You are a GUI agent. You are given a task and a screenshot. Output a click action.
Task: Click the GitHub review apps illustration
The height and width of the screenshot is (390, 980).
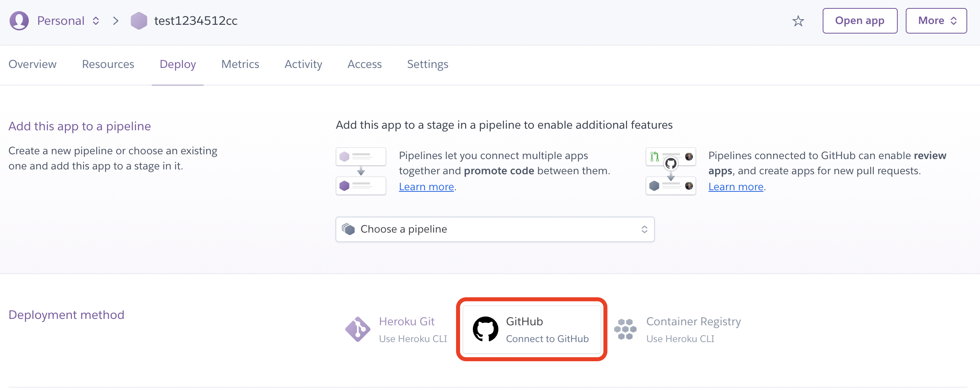pyautogui.click(x=671, y=171)
